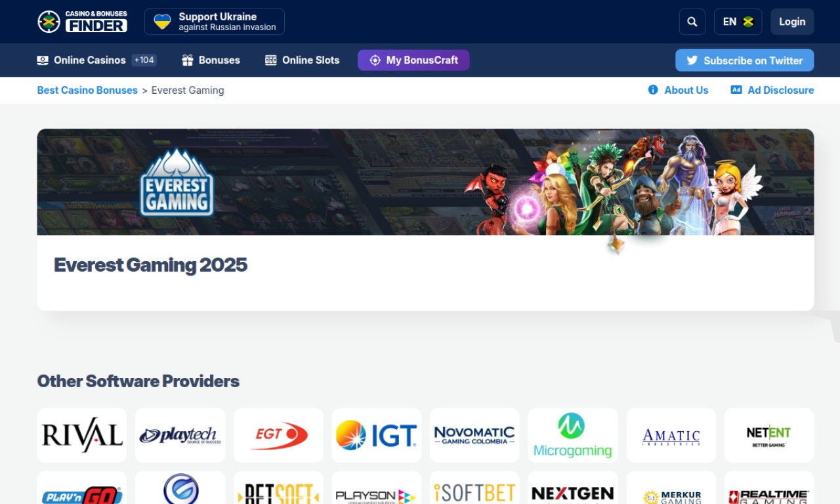
Task: Select the iSoftBet provider logo
Action: point(474,488)
